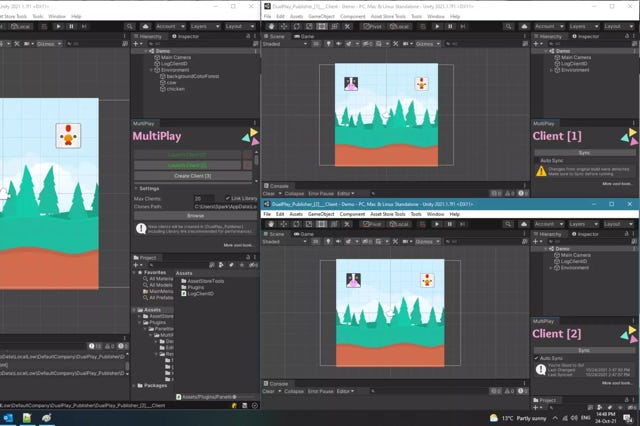Open the Editor dropdown in Client 1 console
The width and height of the screenshot is (640, 426).
pos(345,193)
